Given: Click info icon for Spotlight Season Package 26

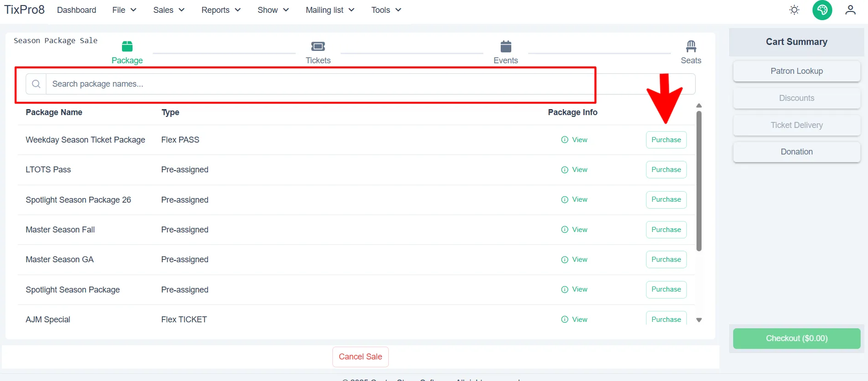Looking at the screenshot, I should [564, 199].
